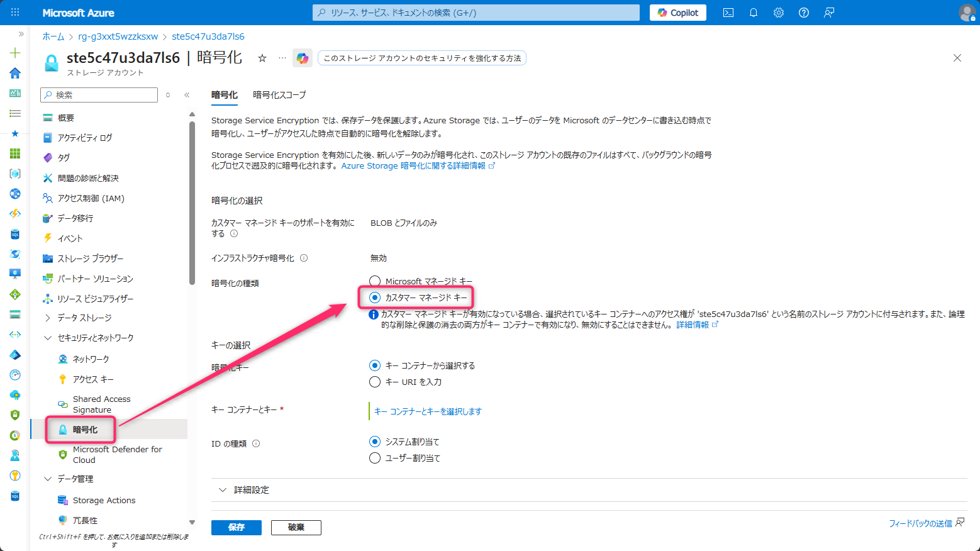Open Azure Cloud Shell from the top bar
The width and height of the screenshot is (980, 551).
pyautogui.click(x=728, y=12)
